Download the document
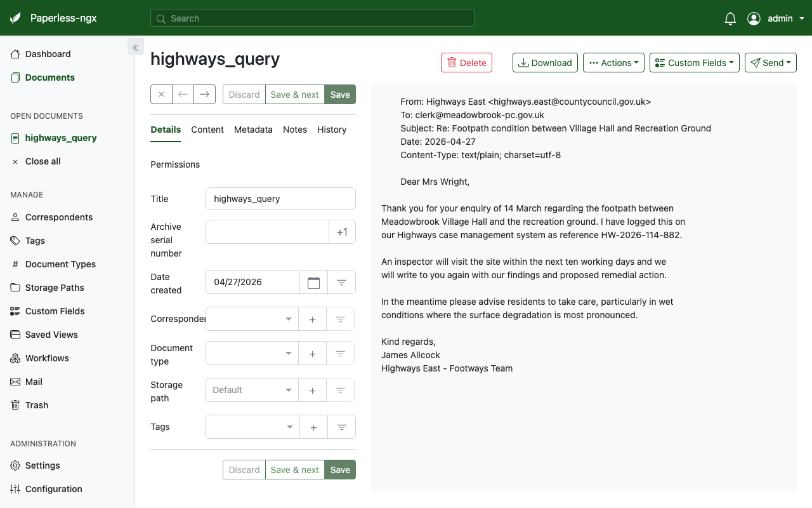812x508 pixels. tap(545, 62)
